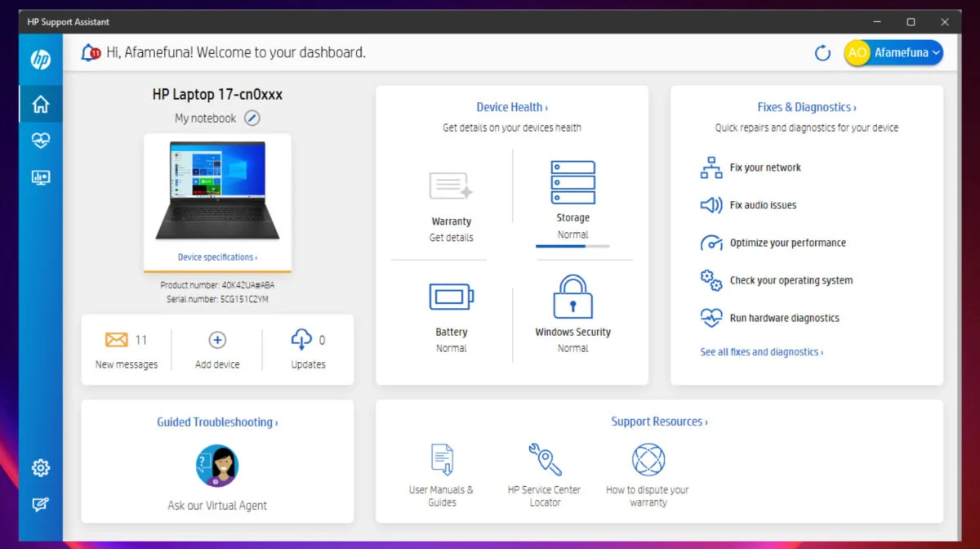Click the Check your operating system gears icon
This screenshot has width=980, height=549.
click(711, 280)
